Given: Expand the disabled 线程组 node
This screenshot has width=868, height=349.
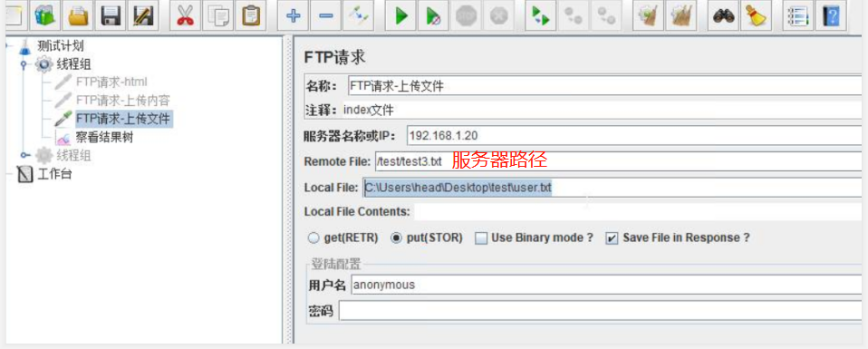Looking at the screenshot, I should click(x=24, y=156).
